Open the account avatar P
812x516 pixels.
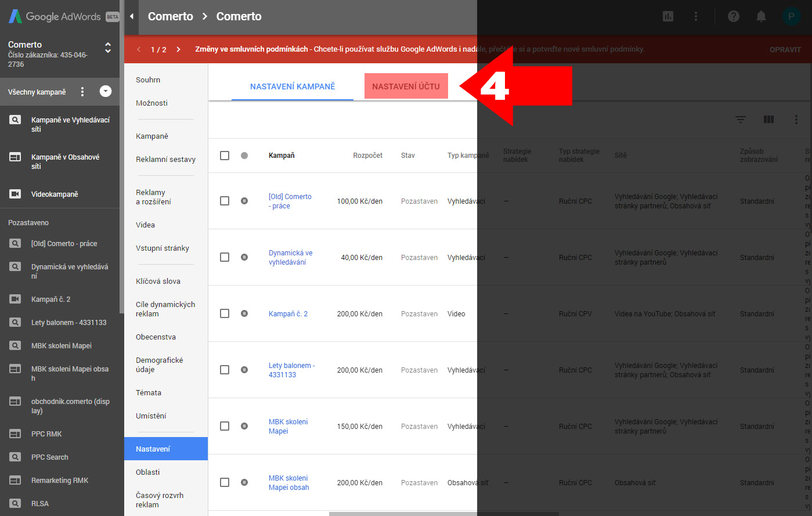[x=791, y=17]
